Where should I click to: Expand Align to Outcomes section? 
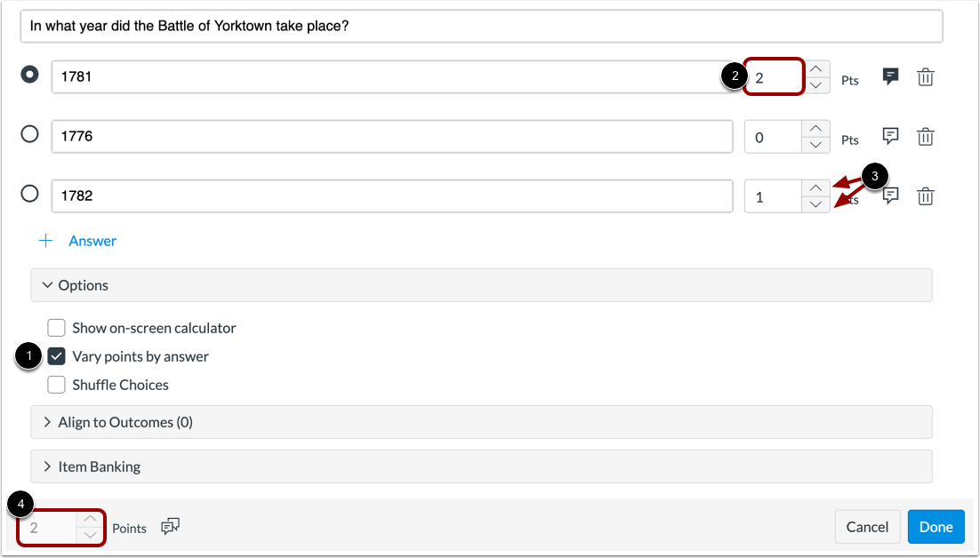coord(49,422)
